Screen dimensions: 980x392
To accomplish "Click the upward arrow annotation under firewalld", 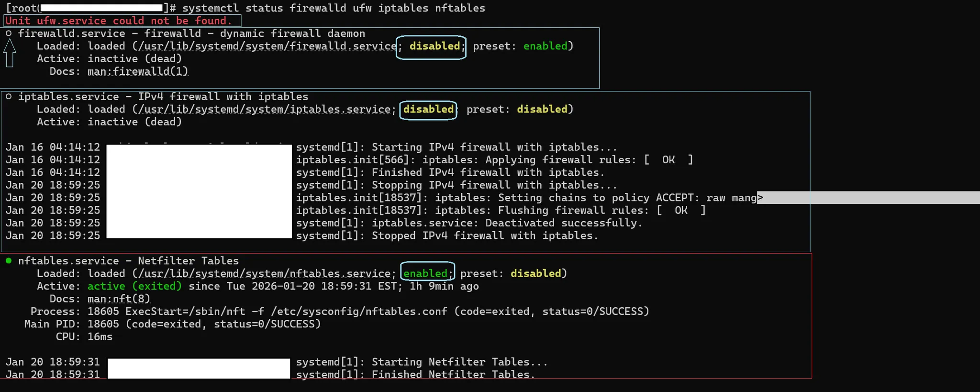I will point(10,53).
